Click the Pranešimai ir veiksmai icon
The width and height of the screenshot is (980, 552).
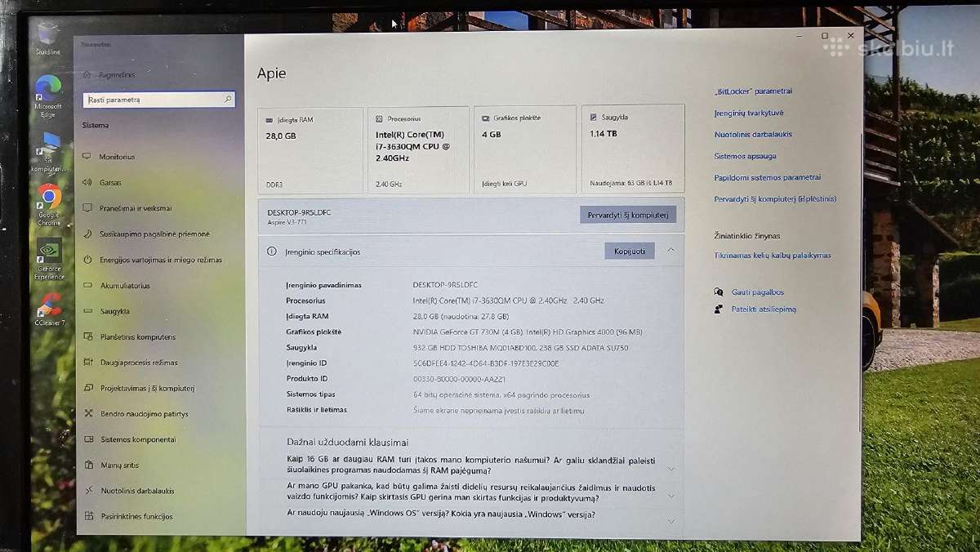88,207
